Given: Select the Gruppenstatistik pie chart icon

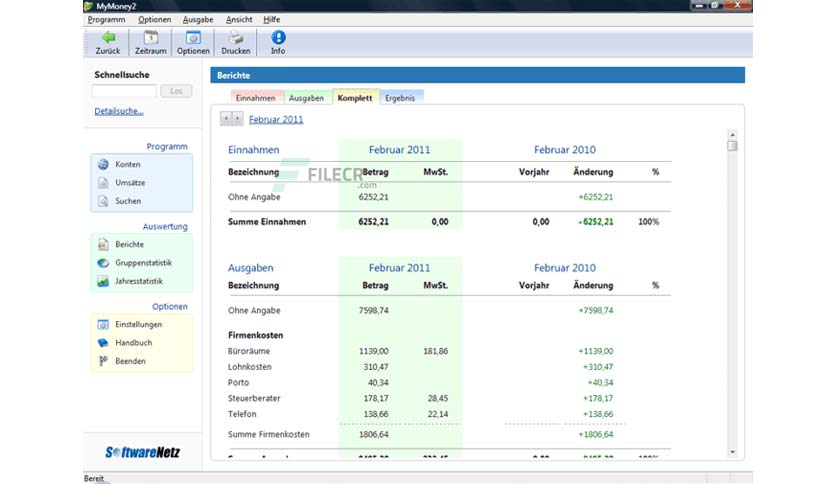Looking at the screenshot, I should (103, 263).
